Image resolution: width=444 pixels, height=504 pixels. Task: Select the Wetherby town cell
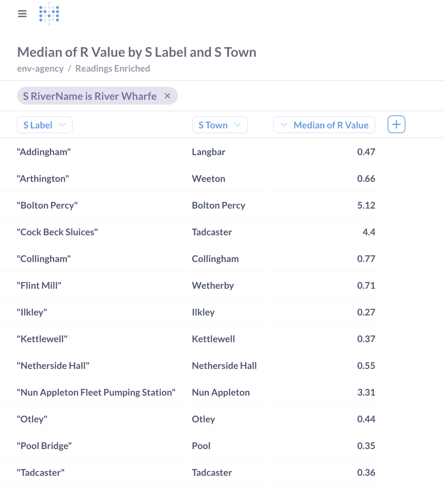click(213, 285)
